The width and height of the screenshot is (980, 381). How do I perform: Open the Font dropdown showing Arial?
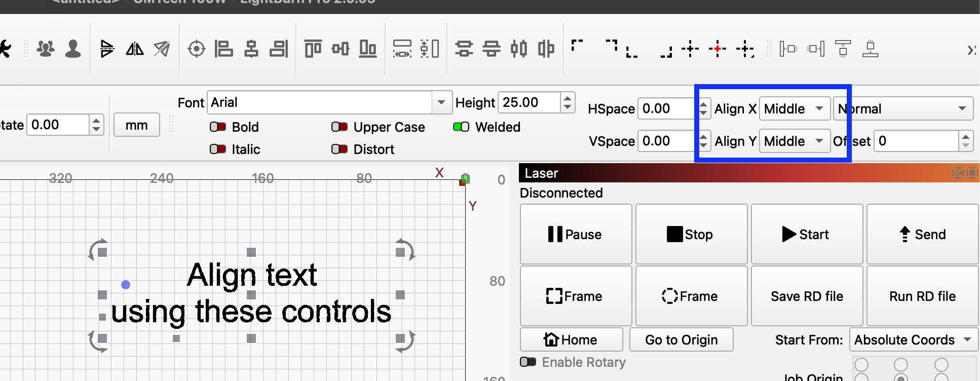coord(329,102)
